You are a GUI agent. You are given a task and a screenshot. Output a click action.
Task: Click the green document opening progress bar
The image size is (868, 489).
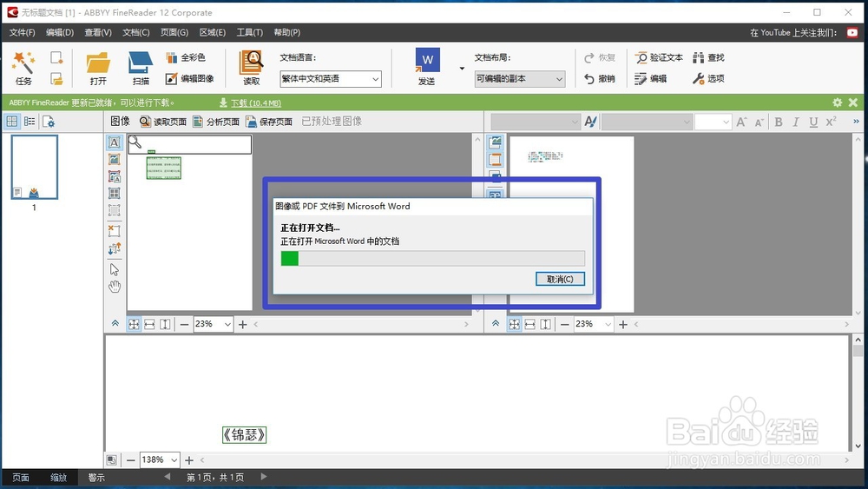coord(432,258)
